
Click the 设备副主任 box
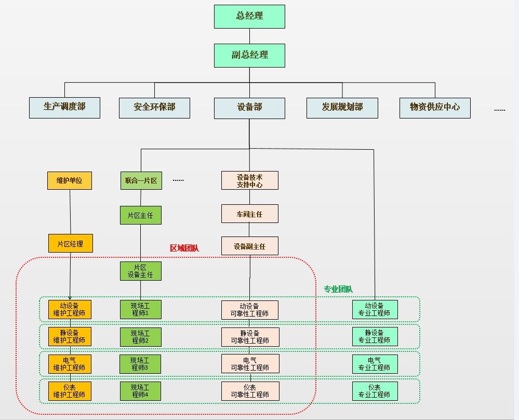250,246
